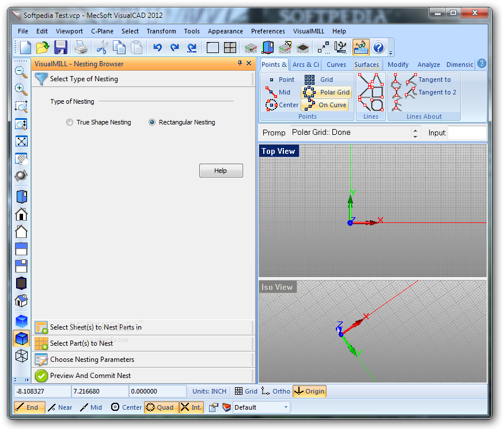The width and height of the screenshot is (504, 431).
Task: Toggle Quad object snap
Action: point(161,407)
